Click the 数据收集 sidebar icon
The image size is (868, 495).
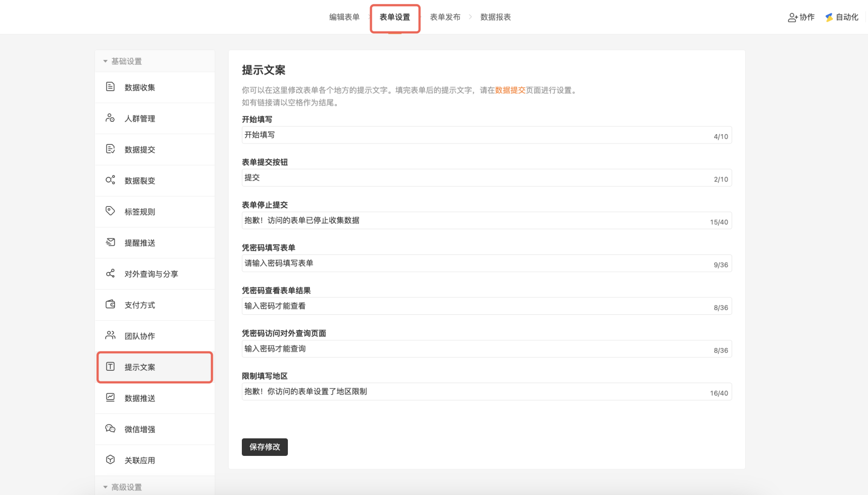110,87
